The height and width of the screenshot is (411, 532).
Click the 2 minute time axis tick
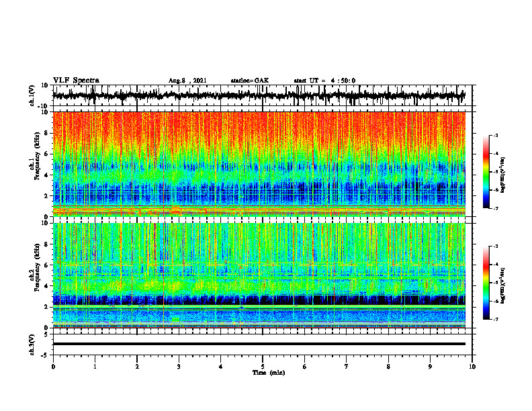(x=137, y=367)
